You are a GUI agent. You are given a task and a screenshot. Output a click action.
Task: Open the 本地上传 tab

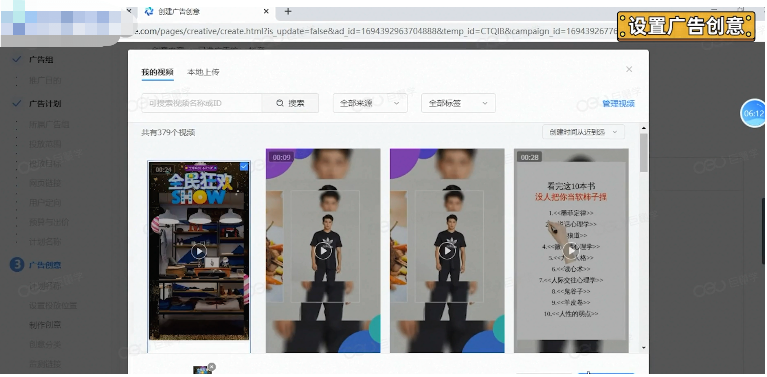[203, 72]
